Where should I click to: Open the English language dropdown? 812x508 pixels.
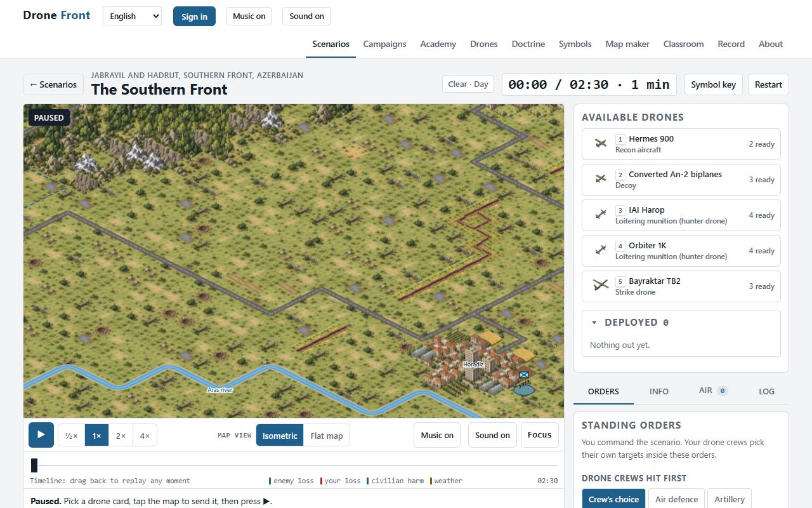(132, 17)
